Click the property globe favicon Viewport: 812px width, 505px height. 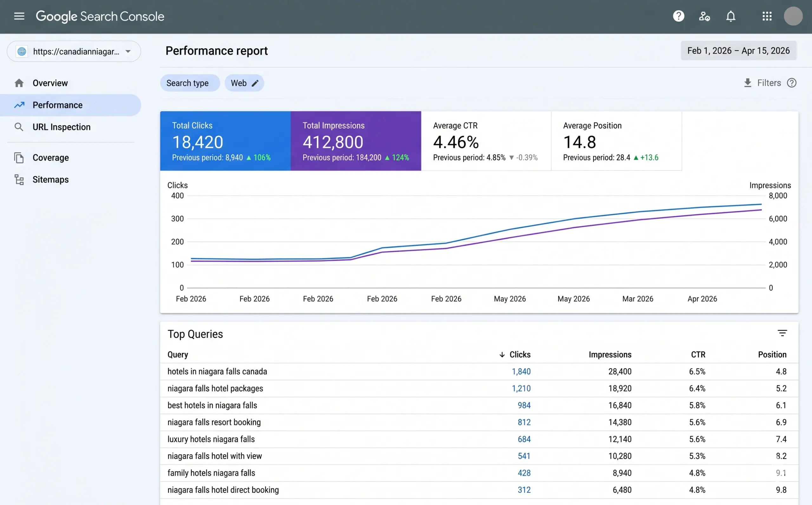22,51
